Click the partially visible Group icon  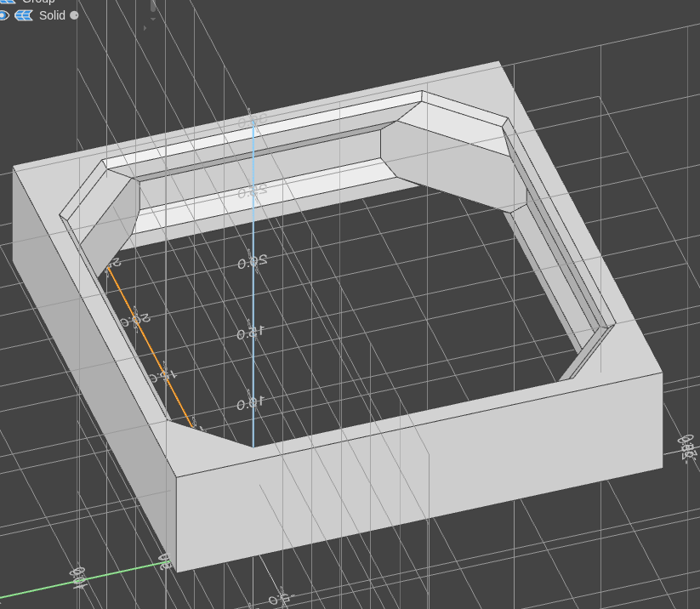(7, 2)
